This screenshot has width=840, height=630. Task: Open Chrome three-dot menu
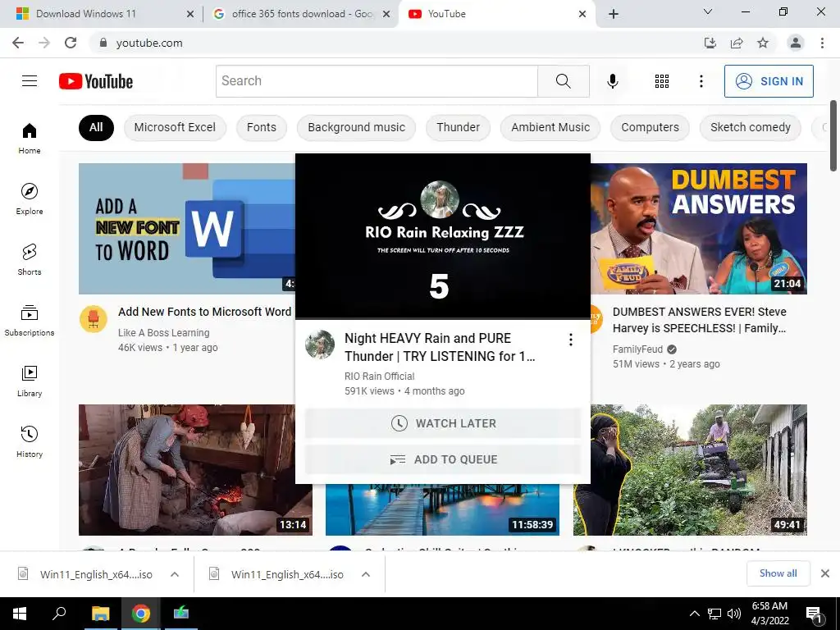pyautogui.click(x=822, y=43)
